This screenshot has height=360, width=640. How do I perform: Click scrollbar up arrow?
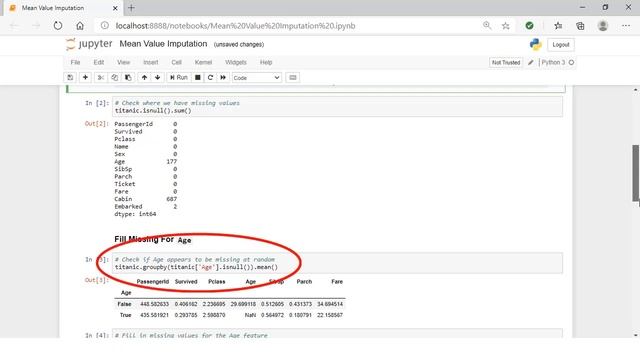pos(636,89)
